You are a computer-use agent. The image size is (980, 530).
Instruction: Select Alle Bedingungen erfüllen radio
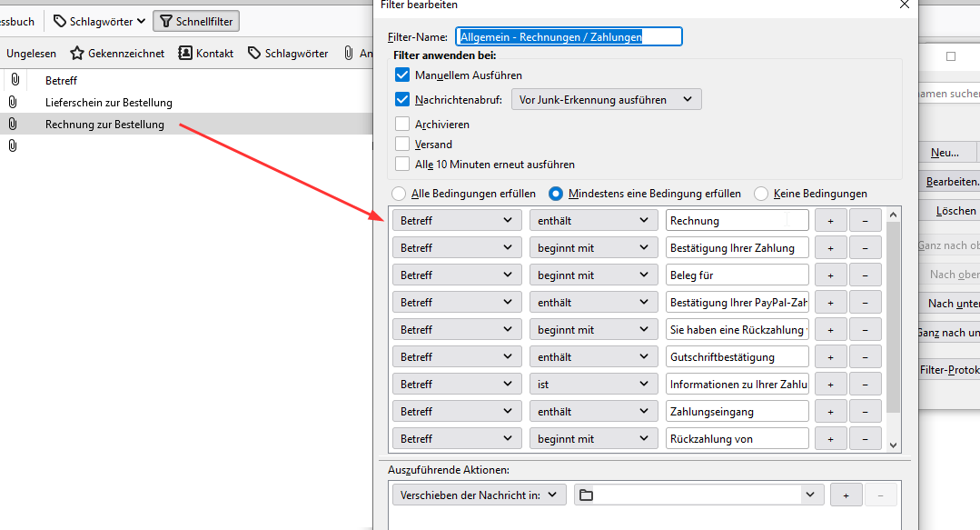398,194
